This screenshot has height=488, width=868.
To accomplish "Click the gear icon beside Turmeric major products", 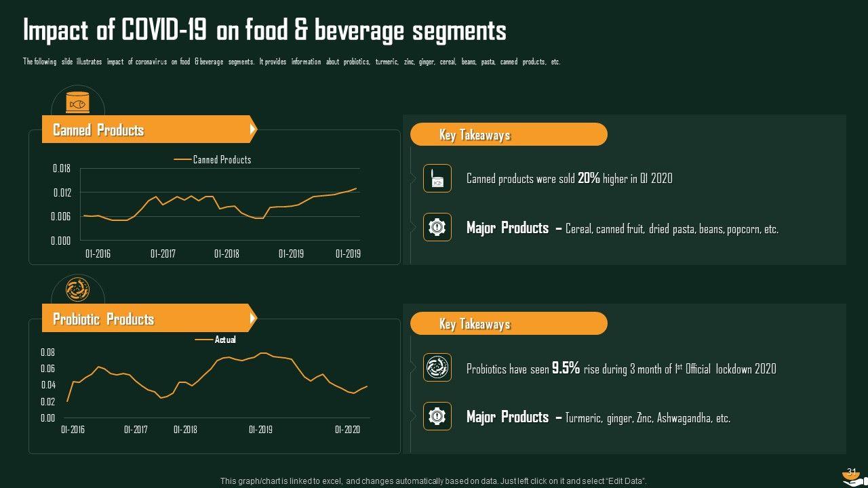I will 437,416.
